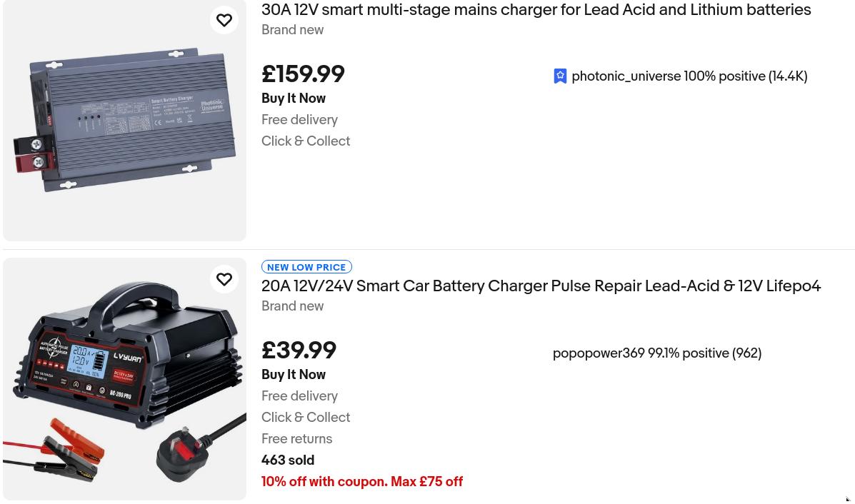Click the £39.99 price
Image resolution: width=855 pixels, height=504 pixels.
pyautogui.click(x=299, y=351)
